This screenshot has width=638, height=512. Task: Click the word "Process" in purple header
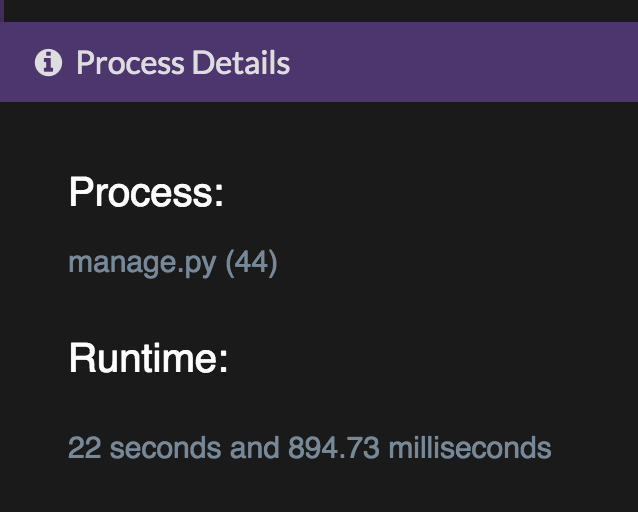130,63
